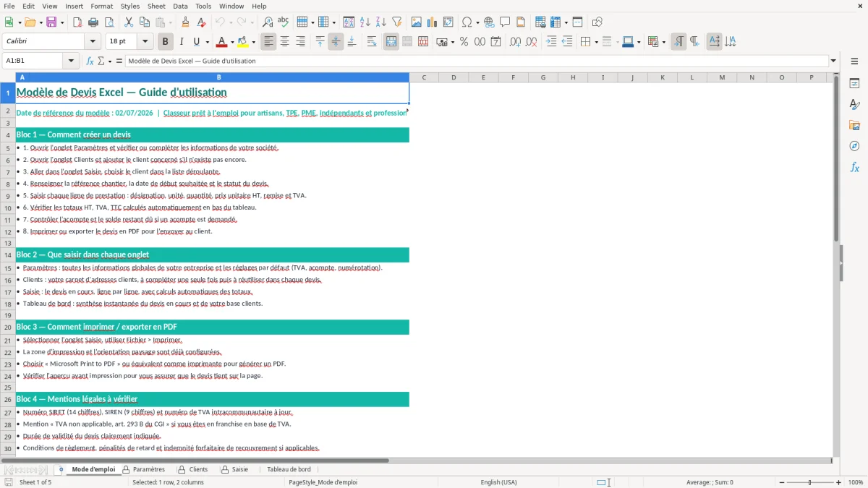Toggle Center Horizontally alignment button
This screenshot has width=868, height=488.
pos(284,42)
